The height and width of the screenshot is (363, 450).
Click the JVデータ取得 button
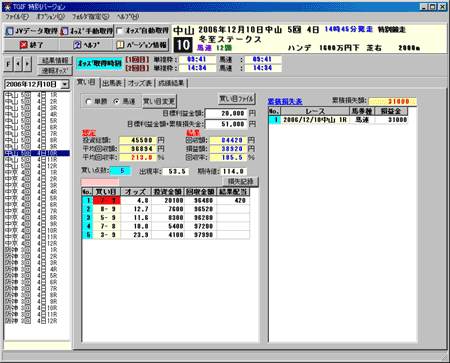pos(31,31)
